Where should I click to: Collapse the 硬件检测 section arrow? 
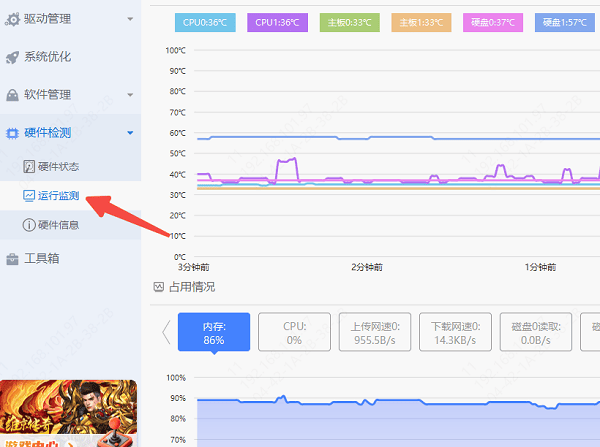pos(130,133)
